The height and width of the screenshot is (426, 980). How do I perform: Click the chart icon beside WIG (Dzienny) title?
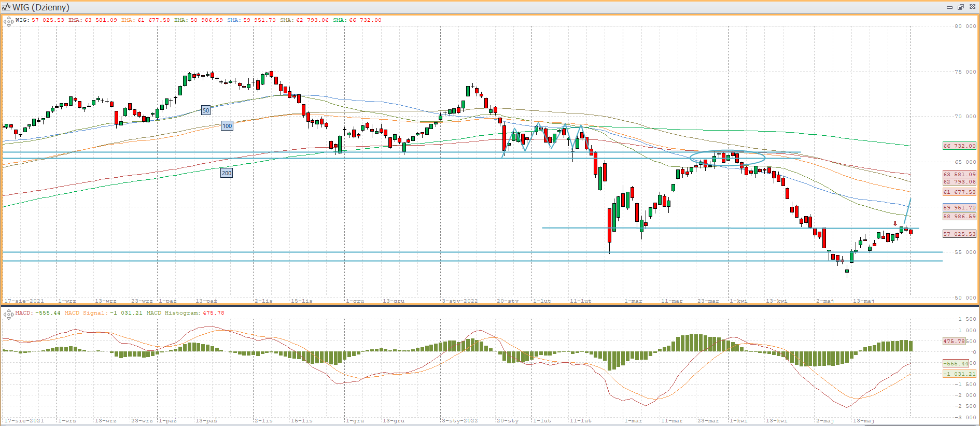pos(6,7)
